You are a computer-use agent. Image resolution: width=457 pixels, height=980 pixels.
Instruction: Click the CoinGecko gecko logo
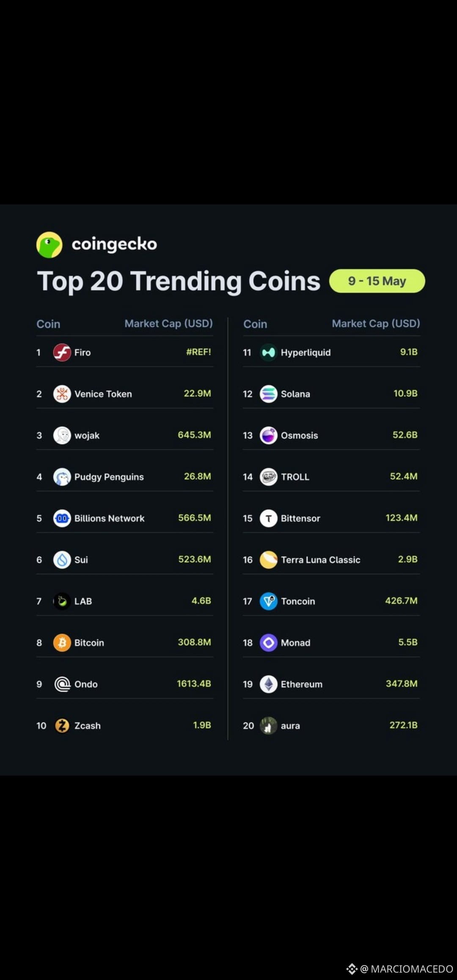point(50,245)
